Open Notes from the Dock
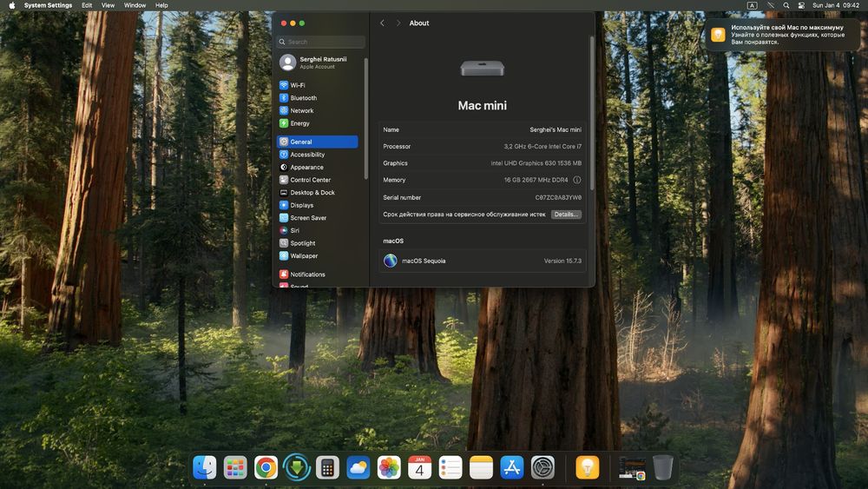This screenshot has width=868, height=489. [x=481, y=467]
